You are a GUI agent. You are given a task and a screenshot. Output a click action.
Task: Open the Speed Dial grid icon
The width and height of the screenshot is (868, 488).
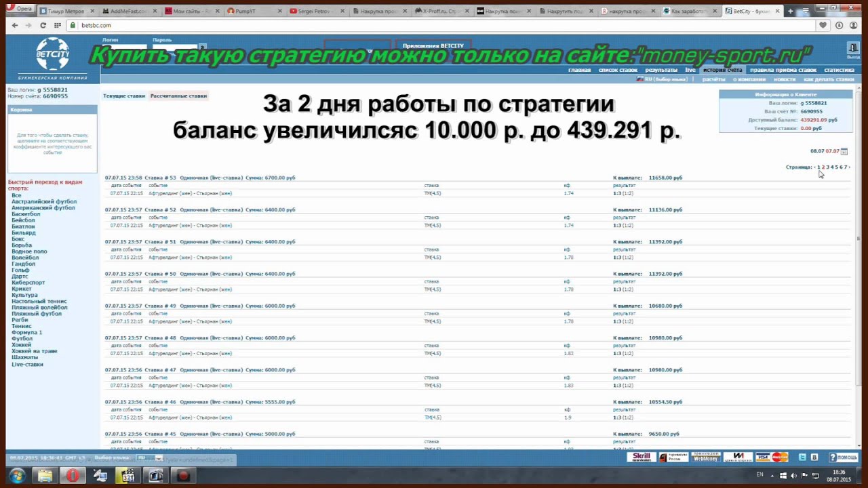(x=58, y=25)
